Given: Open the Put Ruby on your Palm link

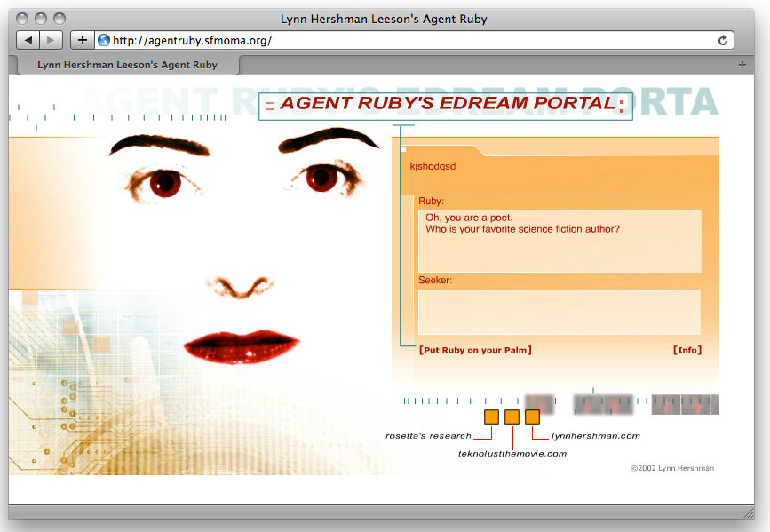Looking at the screenshot, I should tap(475, 350).
